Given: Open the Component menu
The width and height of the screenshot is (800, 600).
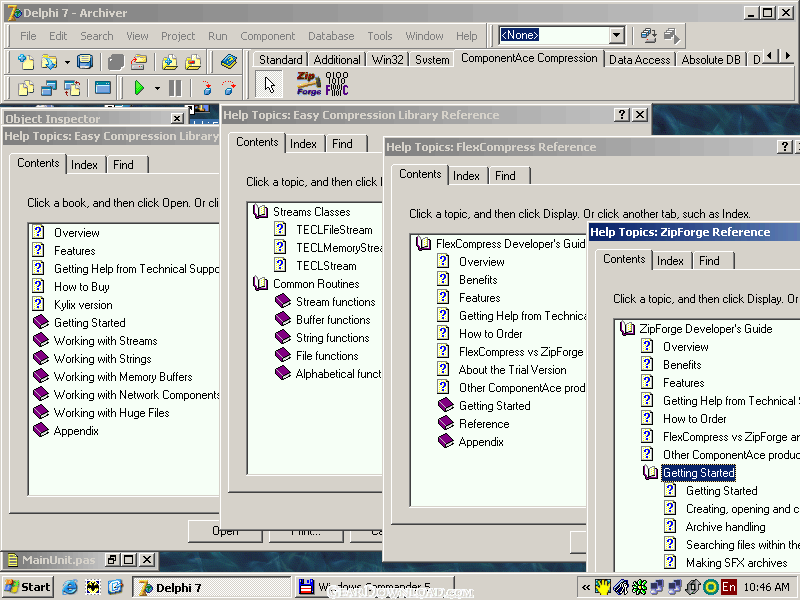Looking at the screenshot, I should click(x=267, y=36).
